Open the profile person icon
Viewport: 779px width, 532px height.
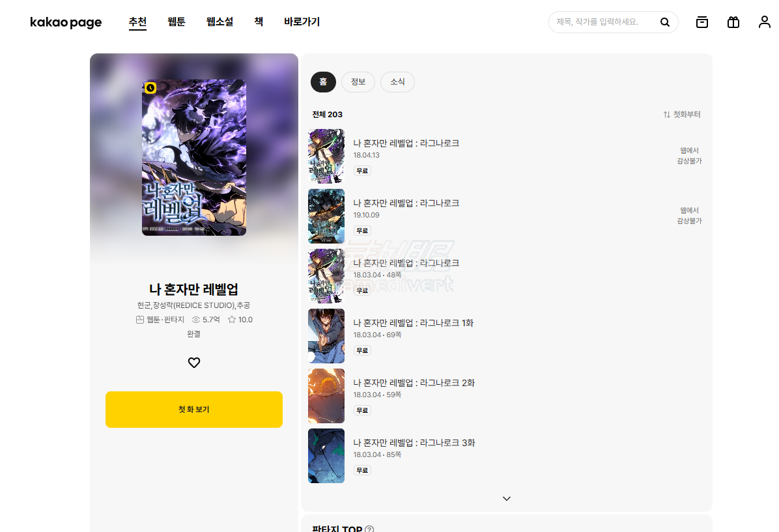point(764,21)
